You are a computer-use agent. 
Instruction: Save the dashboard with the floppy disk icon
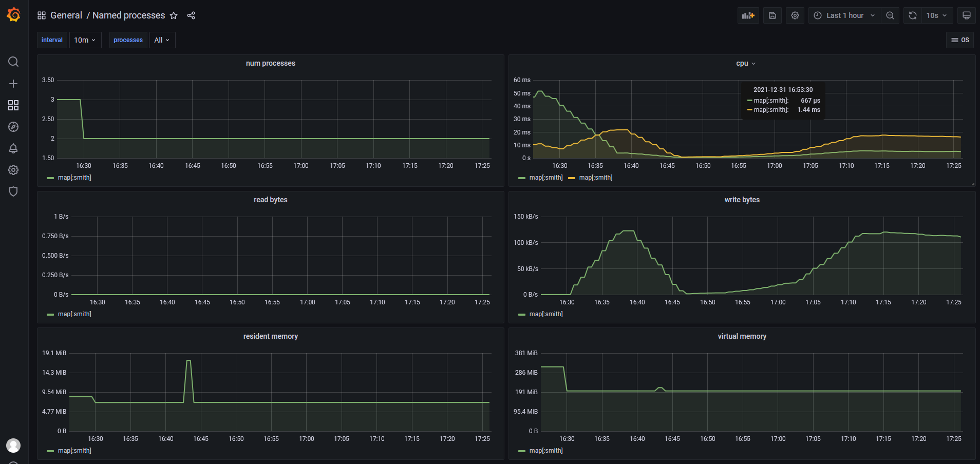[772, 15]
